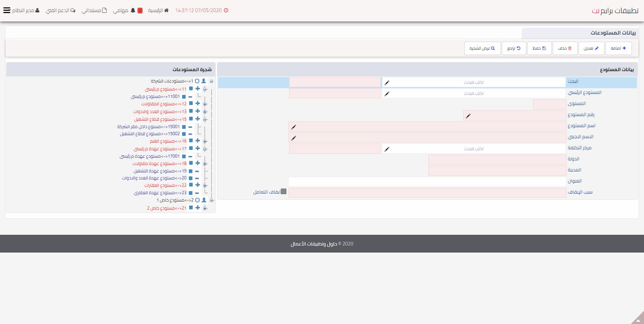644x324 pixels.
Task: Click the pencil icon in اسم المستودع field
Action: (x=293, y=127)
